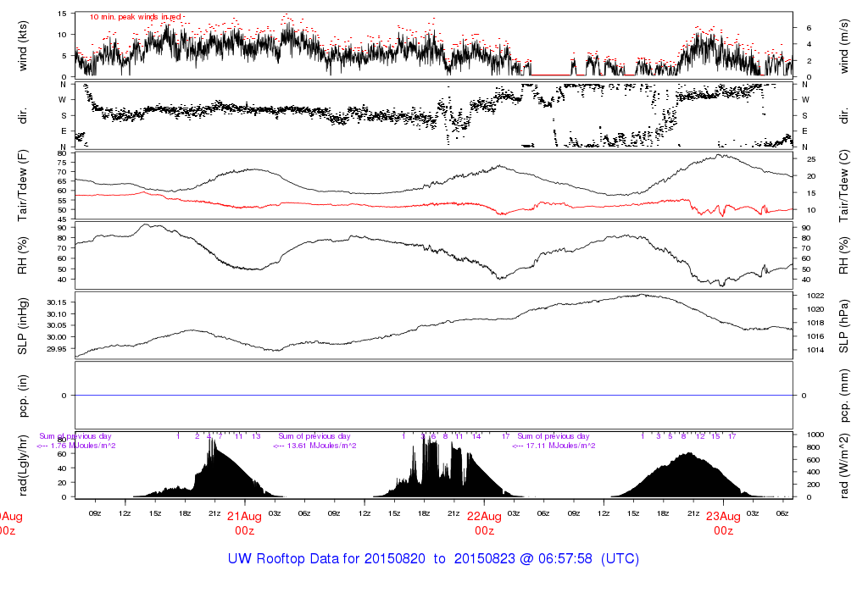Viewport: 868px width, 593px height.
Task: Select the "45" Fahrenheit temperature tick
Action: pyautogui.click(x=62, y=220)
